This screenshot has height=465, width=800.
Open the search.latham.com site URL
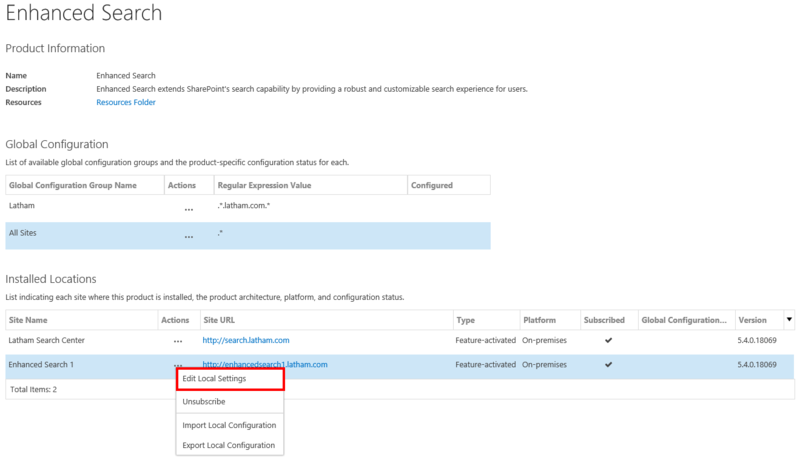(x=246, y=341)
